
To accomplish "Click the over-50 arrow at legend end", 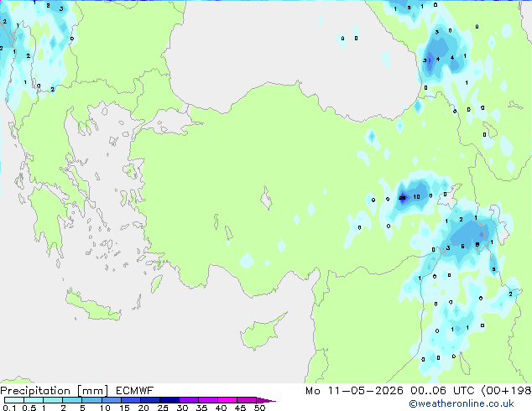I will (x=266, y=400).
